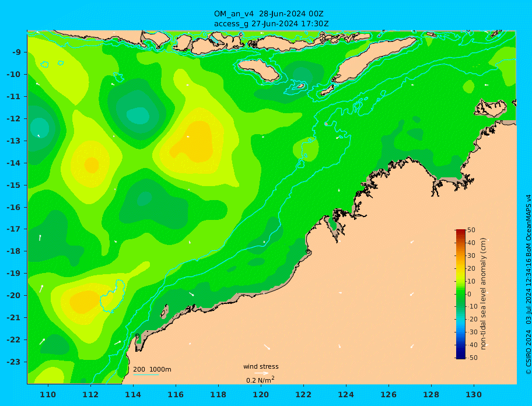The height and width of the screenshot is (406, 532).
Task: Click the "non-tidal sea level anomaly (cm)" label
Action: [483, 294]
